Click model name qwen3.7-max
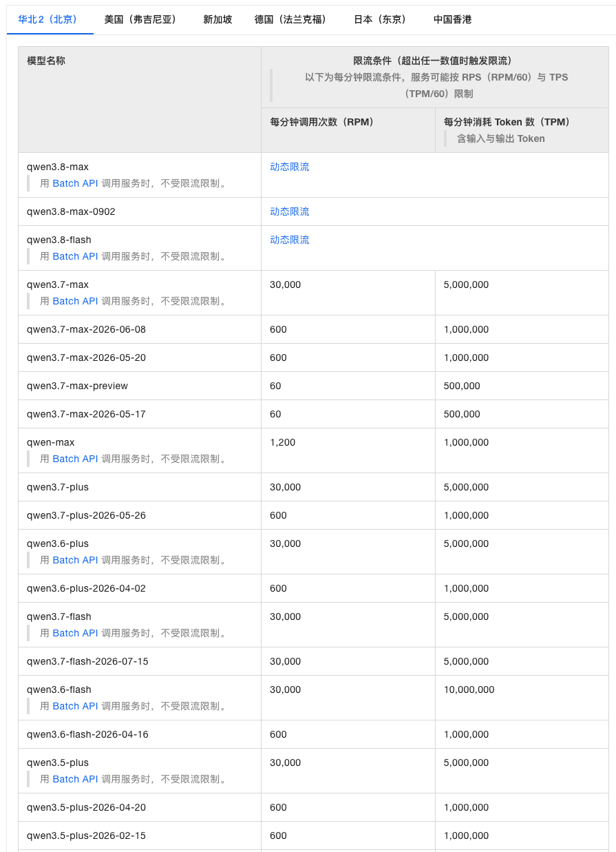Screen dimensions: 616x852 (x=58, y=284)
